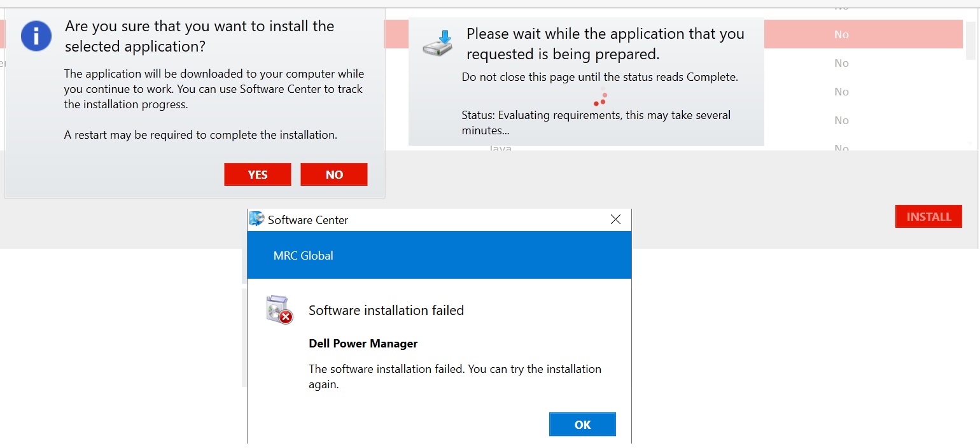Dismiss the failure dialog with OK

582,424
